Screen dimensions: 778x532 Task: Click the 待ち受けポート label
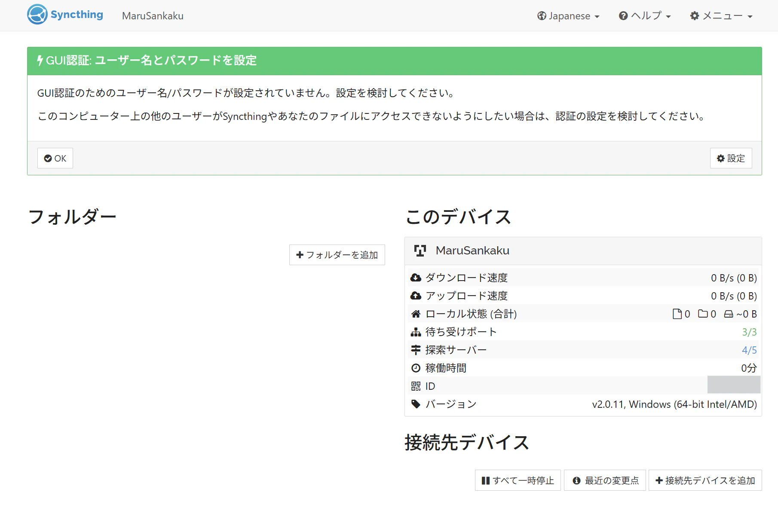461,332
